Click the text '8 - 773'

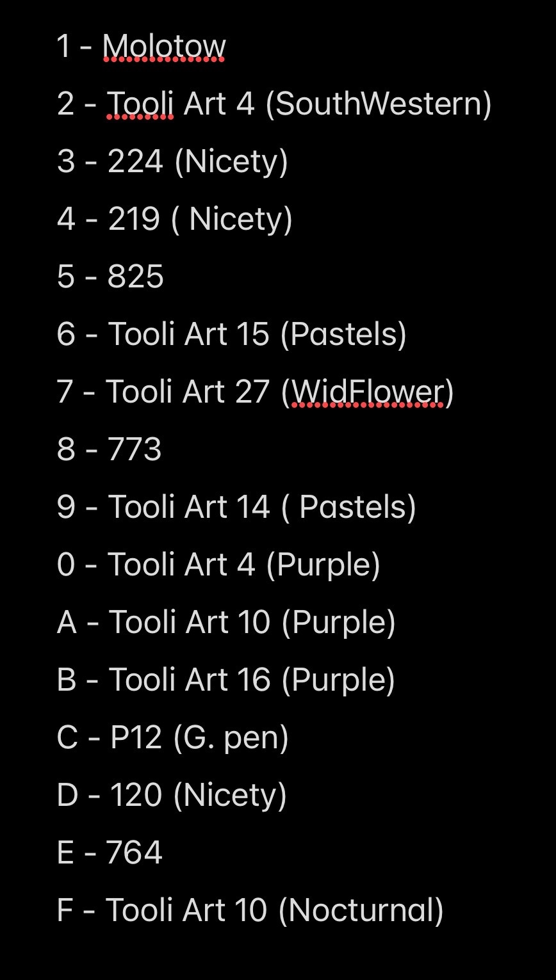tap(110, 449)
